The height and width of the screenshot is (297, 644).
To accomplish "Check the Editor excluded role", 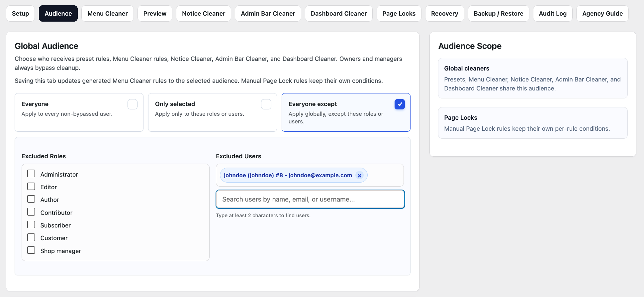I will click(31, 187).
